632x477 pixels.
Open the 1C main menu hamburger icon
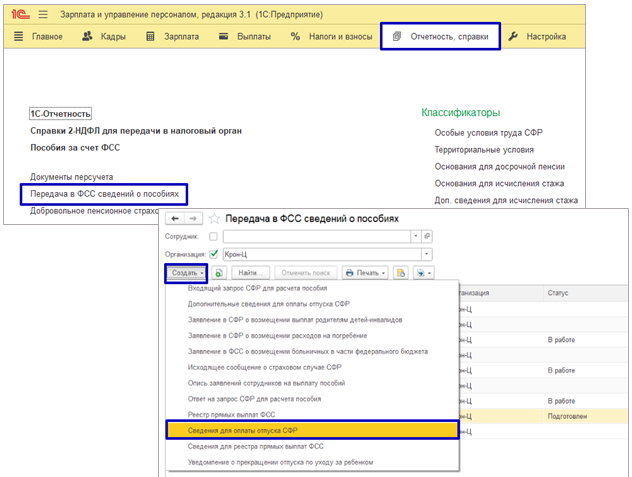click(18, 37)
